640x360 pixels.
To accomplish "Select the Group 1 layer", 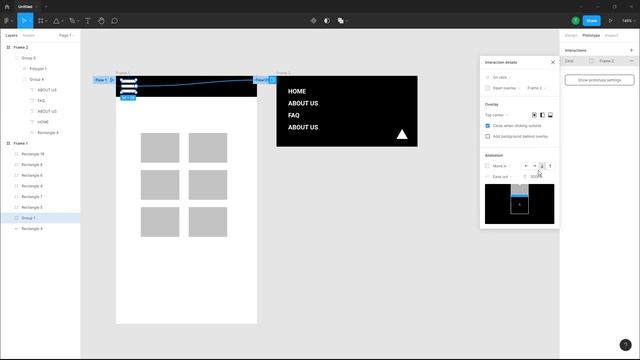I will coord(40,218).
